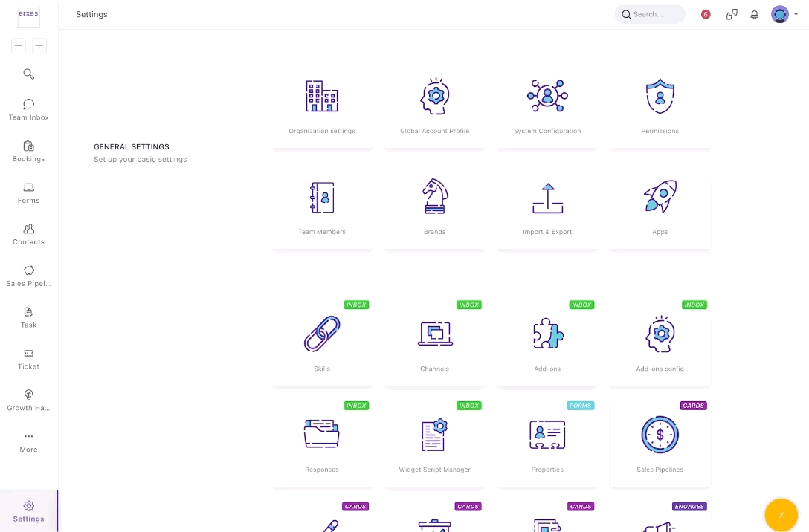The image size is (809, 532).
Task: Open the Skills chain link icon
Action: tap(322, 334)
